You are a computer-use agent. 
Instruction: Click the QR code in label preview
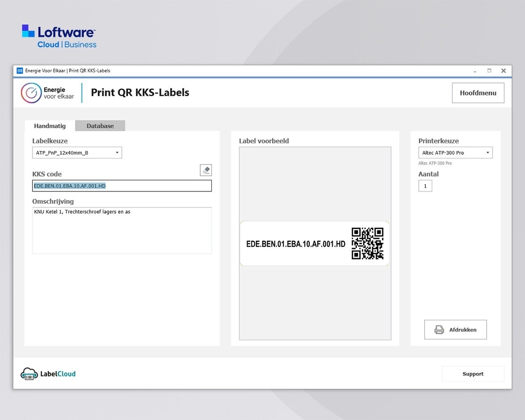click(x=367, y=244)
